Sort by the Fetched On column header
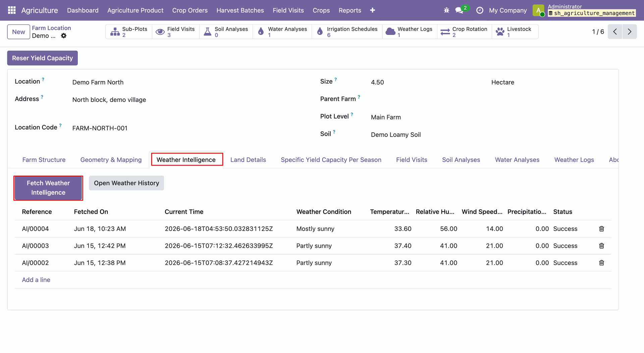Image resolution: width=644 pixels, height=353 pixels. [x=91, y=212]
